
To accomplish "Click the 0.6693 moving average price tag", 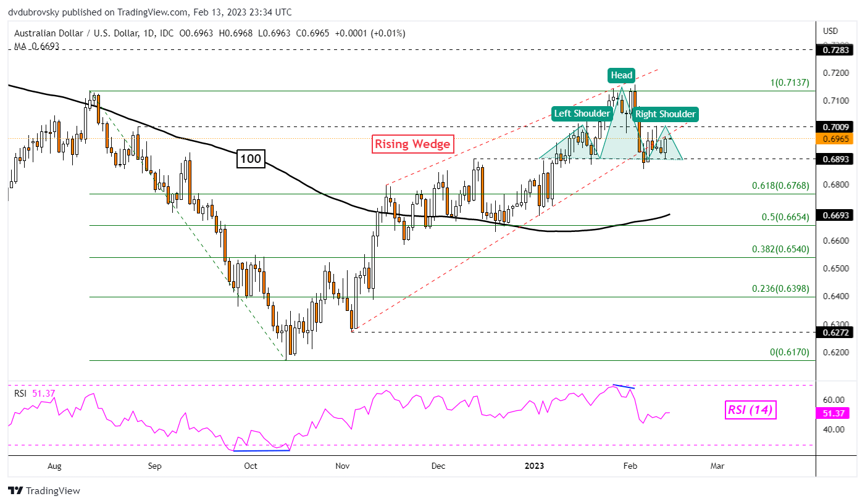I will (834, 215).
